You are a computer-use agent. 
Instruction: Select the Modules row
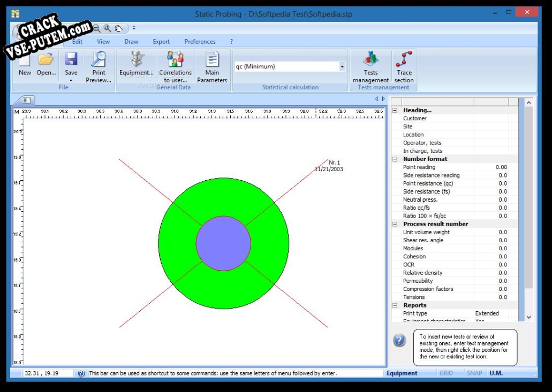pyautogui.click(x=455, y=248)
